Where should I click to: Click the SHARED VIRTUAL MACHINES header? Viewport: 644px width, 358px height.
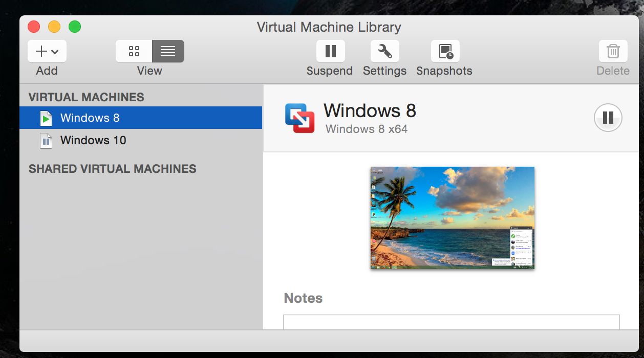pyautogui.click(x=112, y=169)
